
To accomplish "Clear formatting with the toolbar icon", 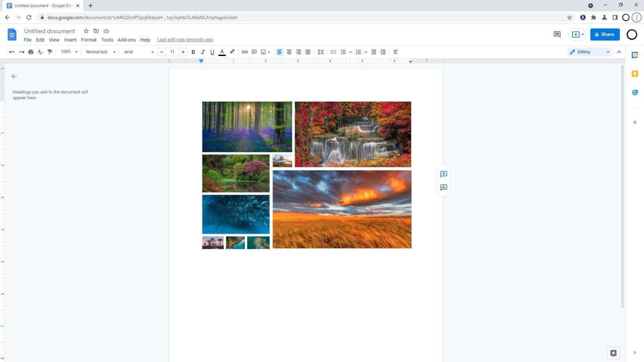I will (x=395, y=51).
